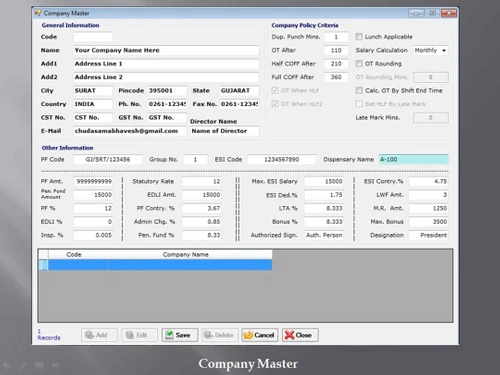Toggle the OT Rounding checkbox
This screenshot has height=375, width=500.
pyautogui.click(x=359, y=63)
